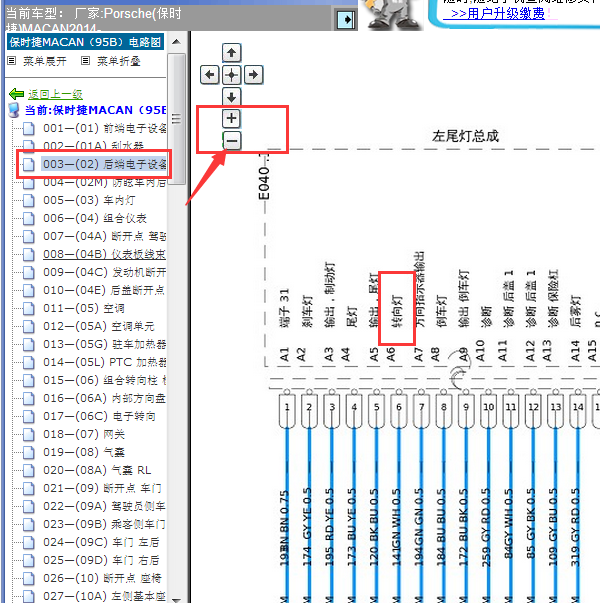Open tree item 013—(05G) 驻车加热器
This screenshot has height=603, width=600.
pyautogui.click(x=105, y=344)
